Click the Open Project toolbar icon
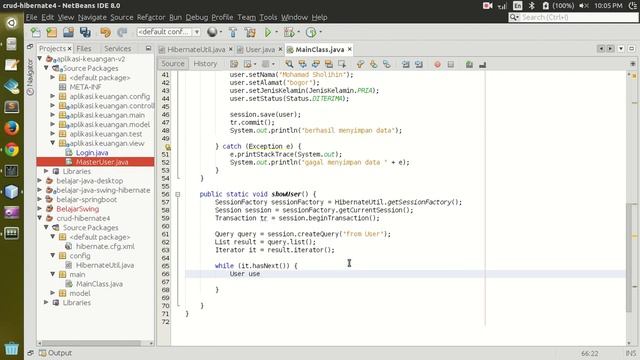Screen dimensions: 640x360 pos(68,32)
